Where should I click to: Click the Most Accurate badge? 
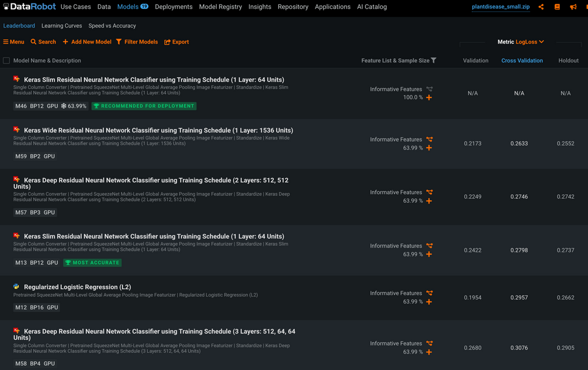pyautogui.click(x=92, y=263)
